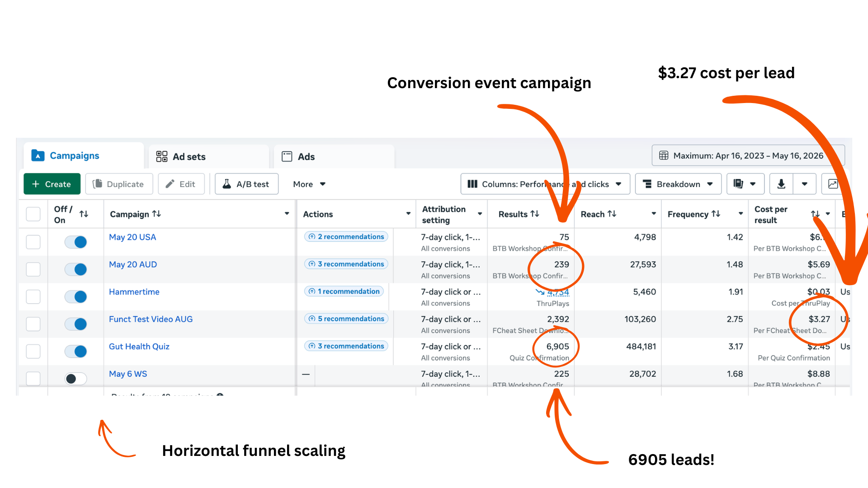
Task: Open the reports icon dropdown
Action: coord(745,184)
